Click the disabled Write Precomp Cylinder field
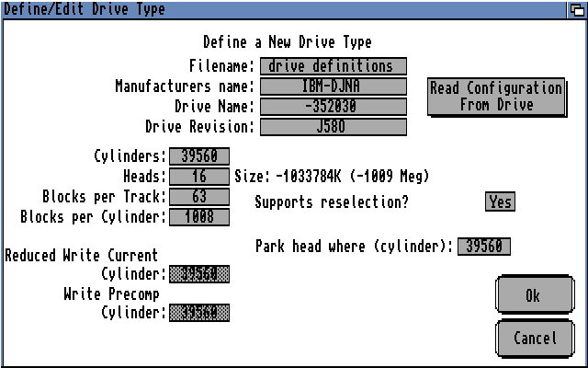The height and width of the screenshot is (368, 588). tap(199, 313)
